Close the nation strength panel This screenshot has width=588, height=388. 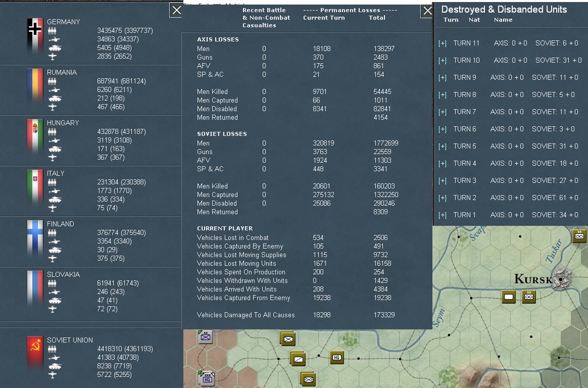tap(176, 11)
